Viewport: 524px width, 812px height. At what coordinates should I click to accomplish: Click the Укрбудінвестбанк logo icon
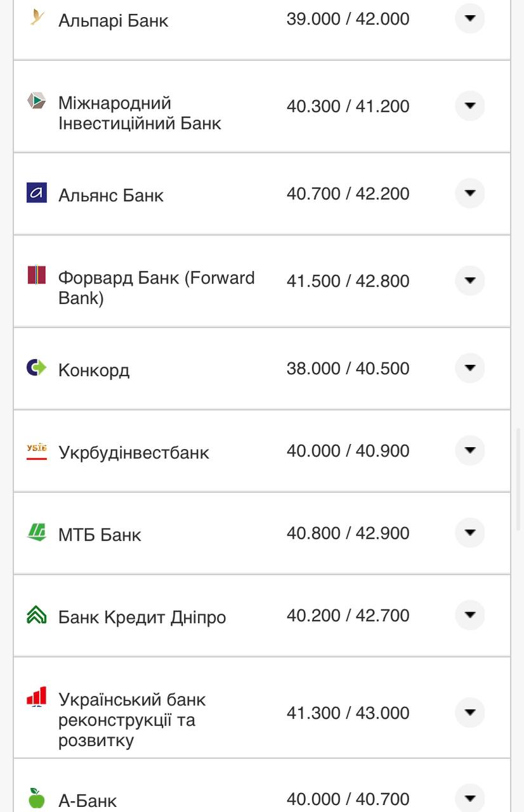point(37,451)
